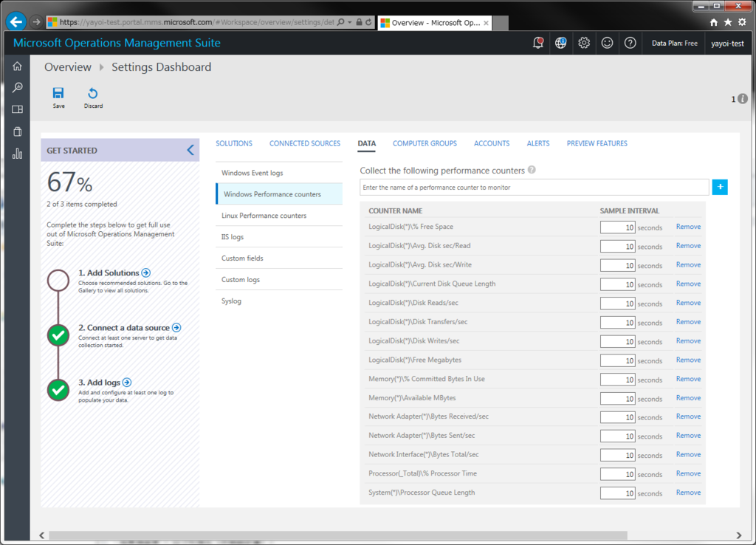Remove the Memory Available MBytes counter
This screenshot has width=756, height=545.
pos(688,398)
